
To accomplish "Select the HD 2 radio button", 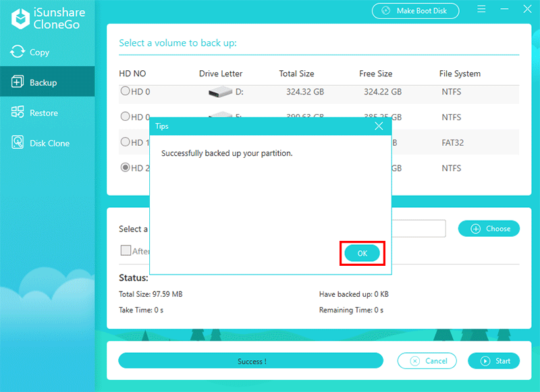I will point(125,167).
